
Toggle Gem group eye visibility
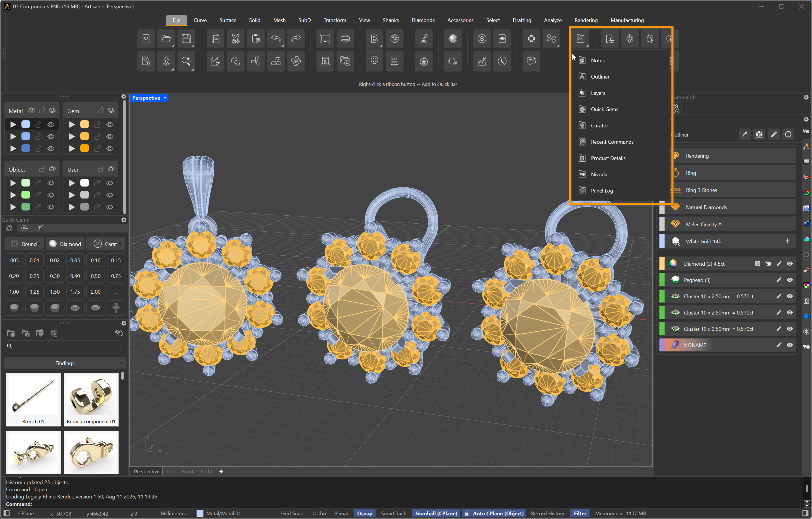[111, 111]
